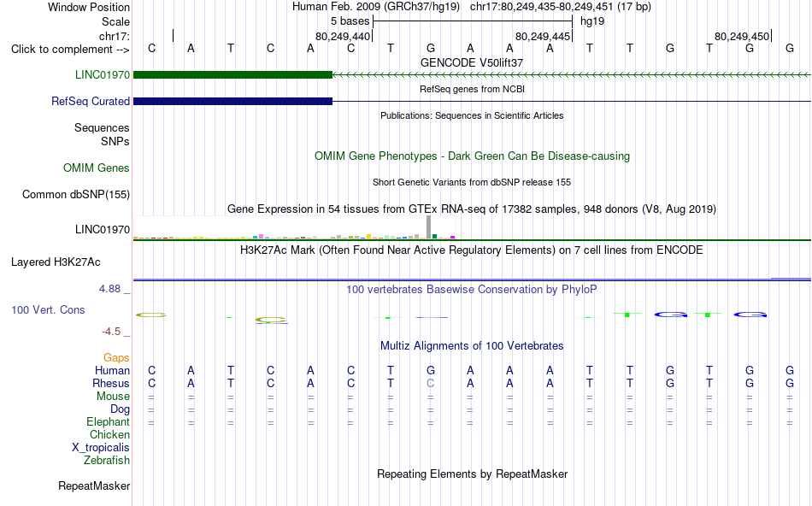Open the RepeatMasker track label
Image resolution: width=812 pixels, height=506 pixels.
pyautogui.click(x=94, y=486)
